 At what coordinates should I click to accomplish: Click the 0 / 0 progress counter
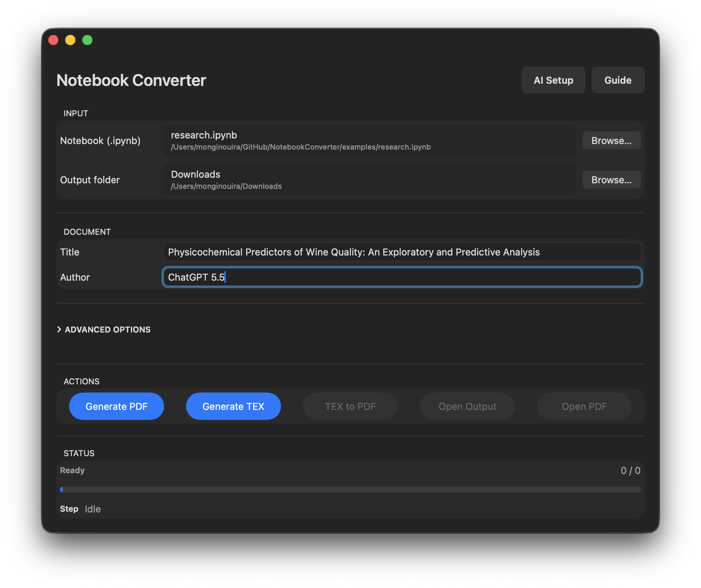pyautogui.click(x=630, y=471)
